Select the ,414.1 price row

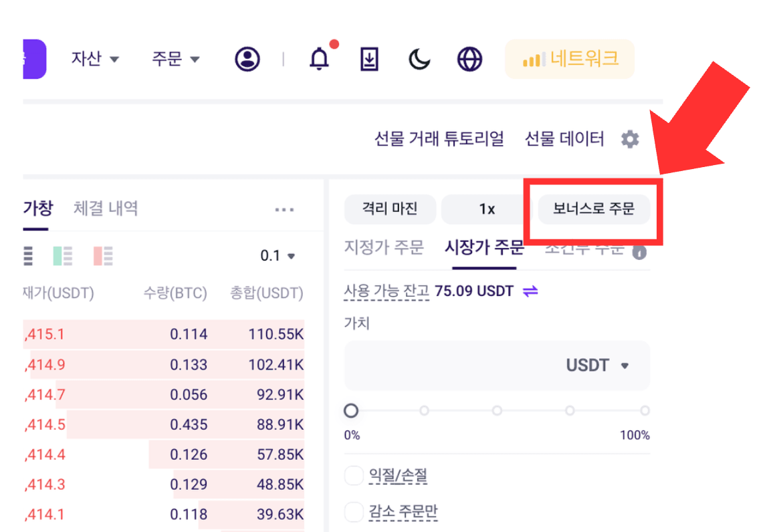[x=163, y=515]
